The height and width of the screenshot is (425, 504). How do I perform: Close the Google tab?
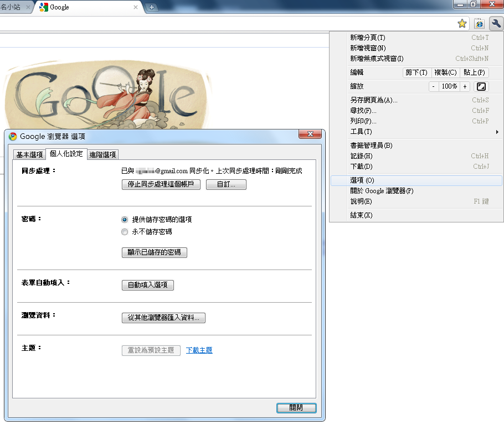[136, 7]
